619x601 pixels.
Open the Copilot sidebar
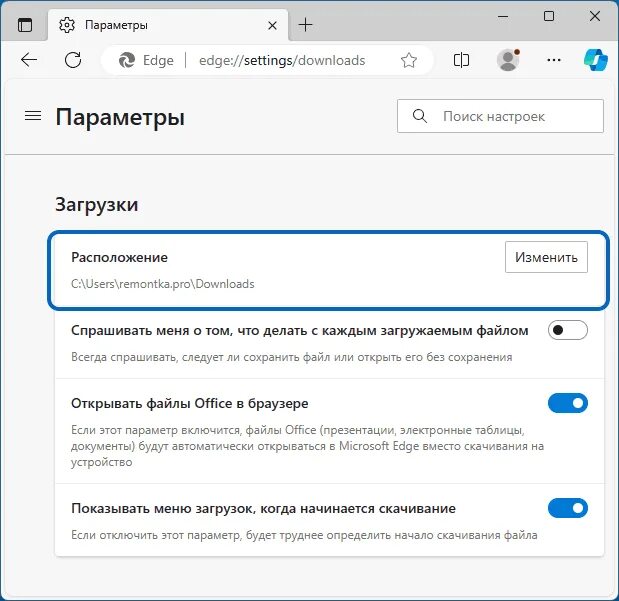pyautogui.click(x=596, y=60)
